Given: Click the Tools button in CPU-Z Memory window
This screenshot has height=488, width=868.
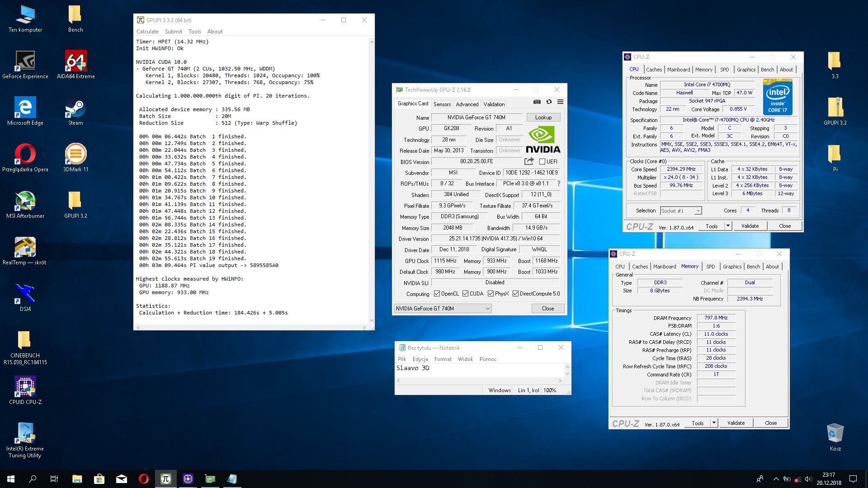Looking at the screenshot, I should point(698,423).
